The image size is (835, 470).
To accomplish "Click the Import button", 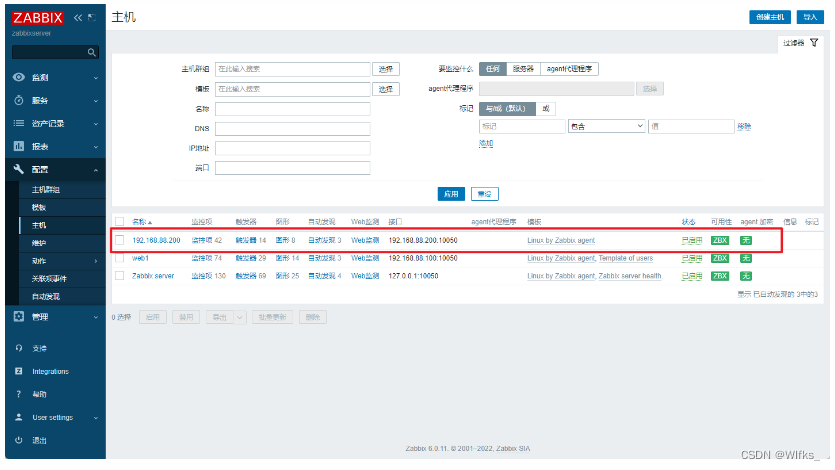I will pos(810,17).
